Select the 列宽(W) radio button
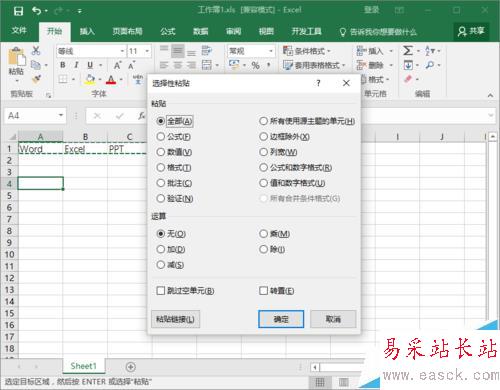 click(263, 152)
